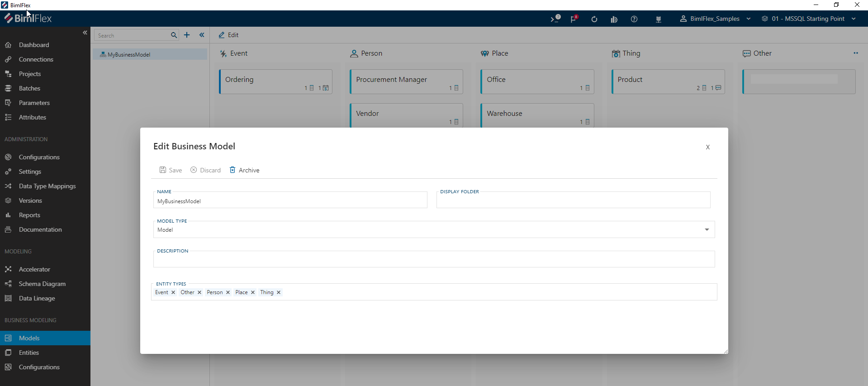868x386 pixels.
Task: Open Entities in the sidebar
Action: (x=29, y=353)
